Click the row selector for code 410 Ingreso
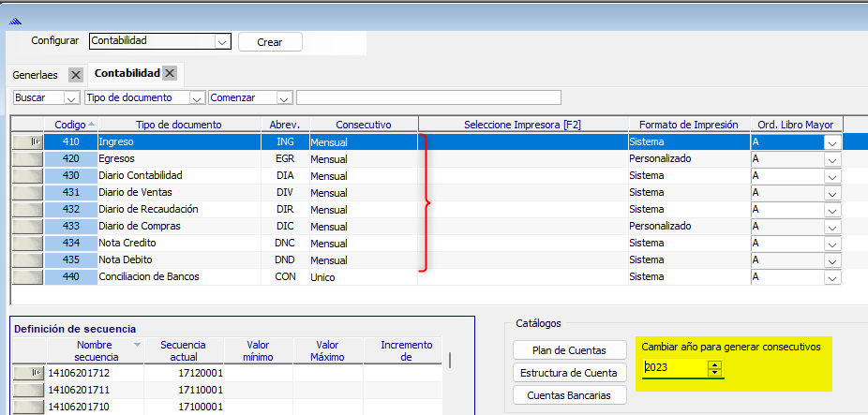 [x=27, y=141]
